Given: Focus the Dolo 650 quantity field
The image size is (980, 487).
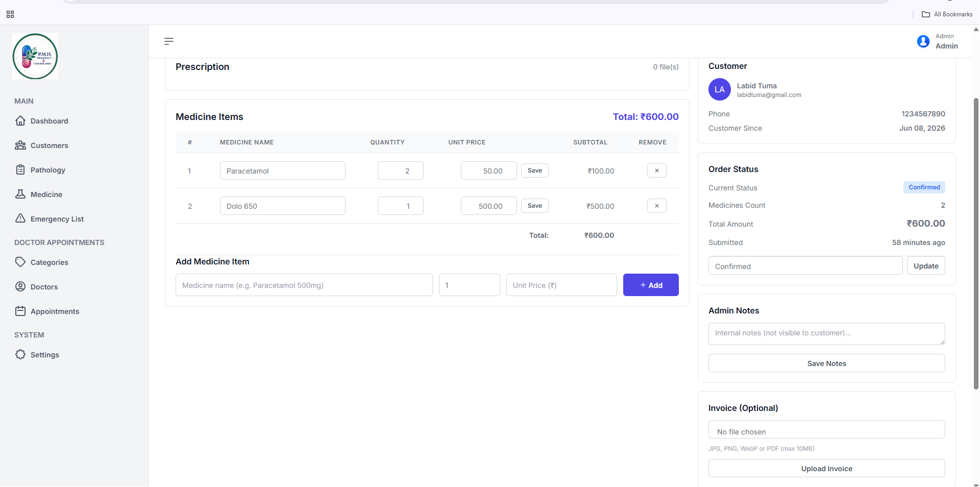Looking at the screenshot, I should pos(401,206).
